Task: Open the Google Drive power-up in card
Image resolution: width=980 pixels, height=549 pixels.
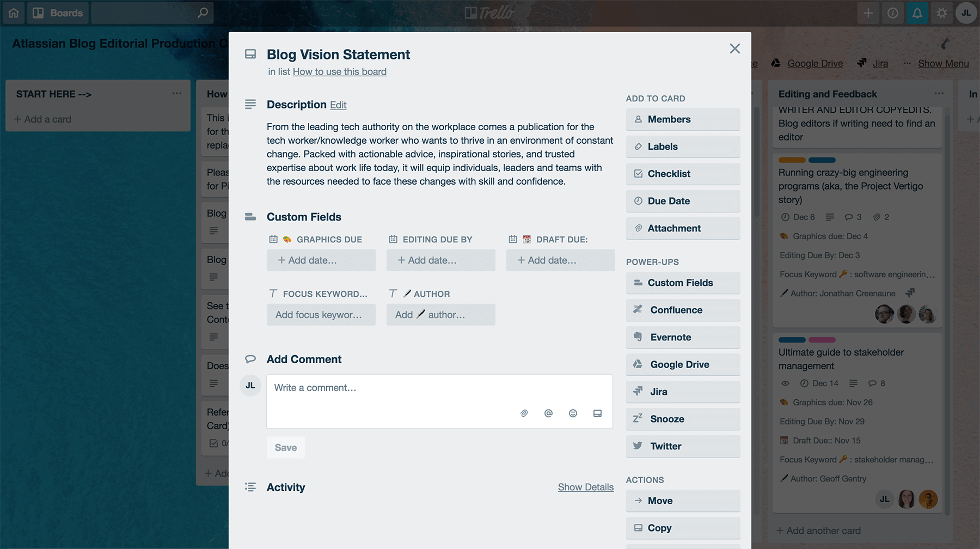Action: click(683, 364)
